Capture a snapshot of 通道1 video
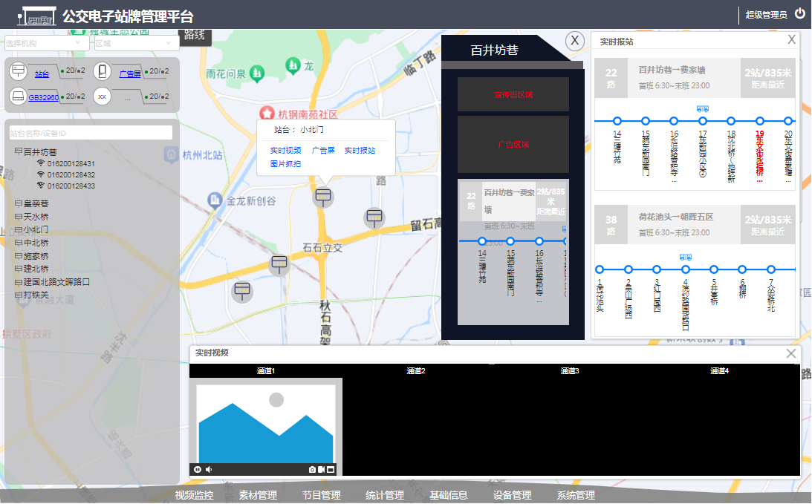Screen dimensions: 812x504 tap(312, 469)
